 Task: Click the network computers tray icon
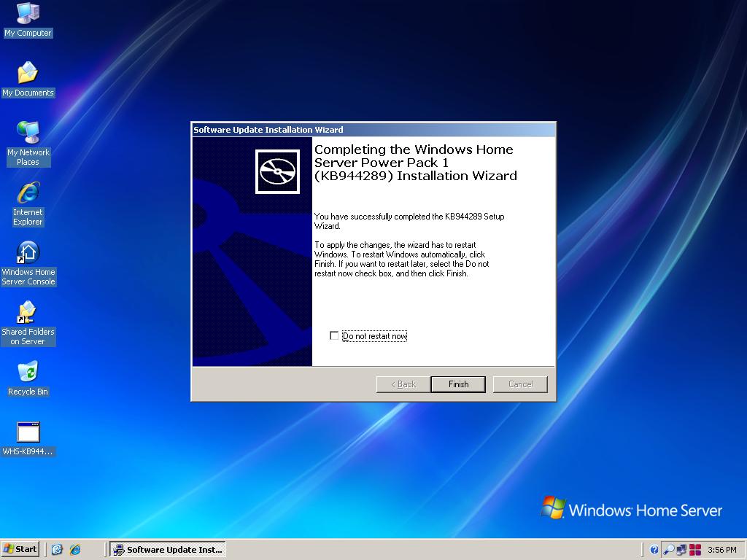681,550
